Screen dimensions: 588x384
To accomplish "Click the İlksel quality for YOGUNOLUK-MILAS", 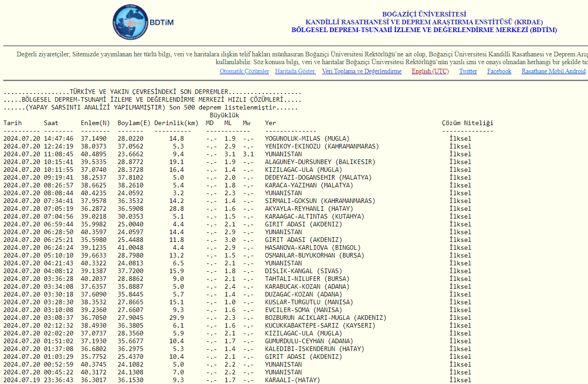I will pos(460,138).
